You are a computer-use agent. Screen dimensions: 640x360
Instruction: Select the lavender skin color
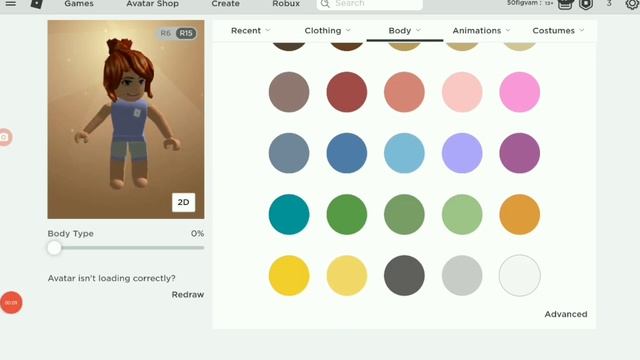[x=462, y=153]
